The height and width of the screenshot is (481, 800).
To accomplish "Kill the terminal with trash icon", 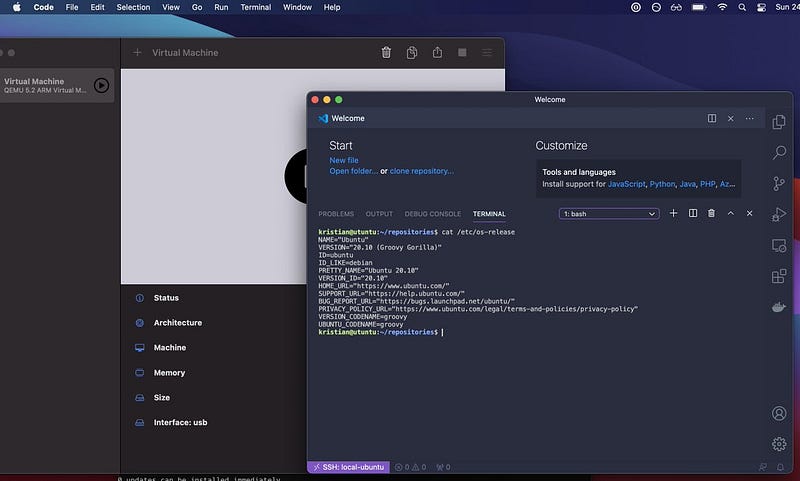I will tap(711, 213).
